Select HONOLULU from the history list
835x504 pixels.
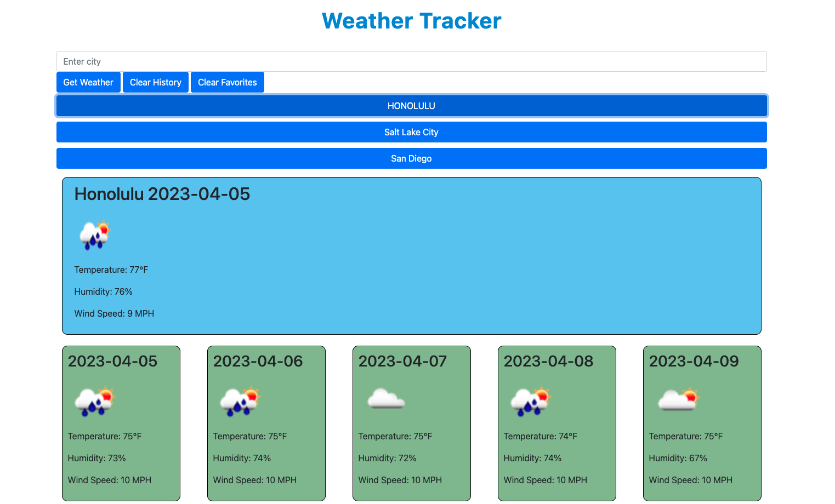click(x=412, y=106)
